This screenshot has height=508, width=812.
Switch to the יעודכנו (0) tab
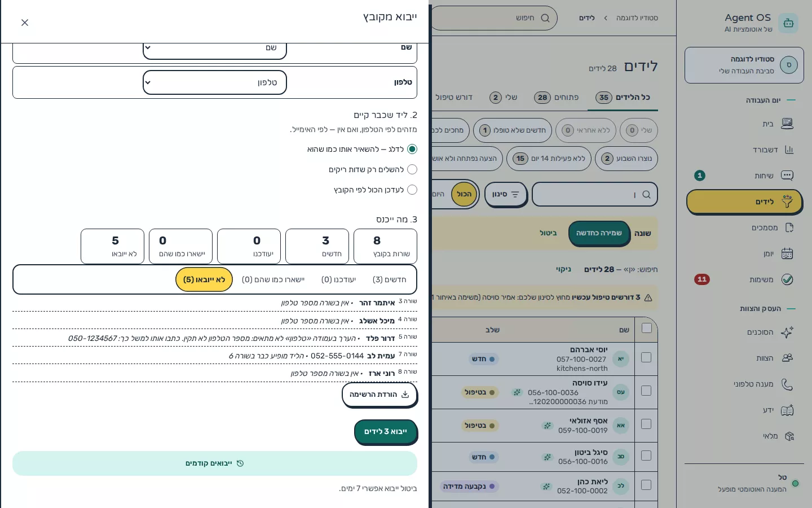(338, 279)
